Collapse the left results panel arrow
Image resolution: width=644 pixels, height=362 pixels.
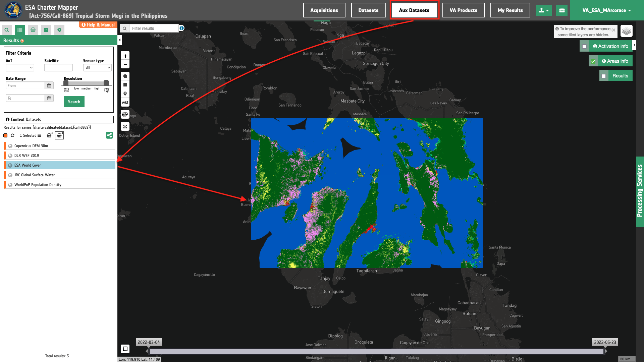point(120,40)
